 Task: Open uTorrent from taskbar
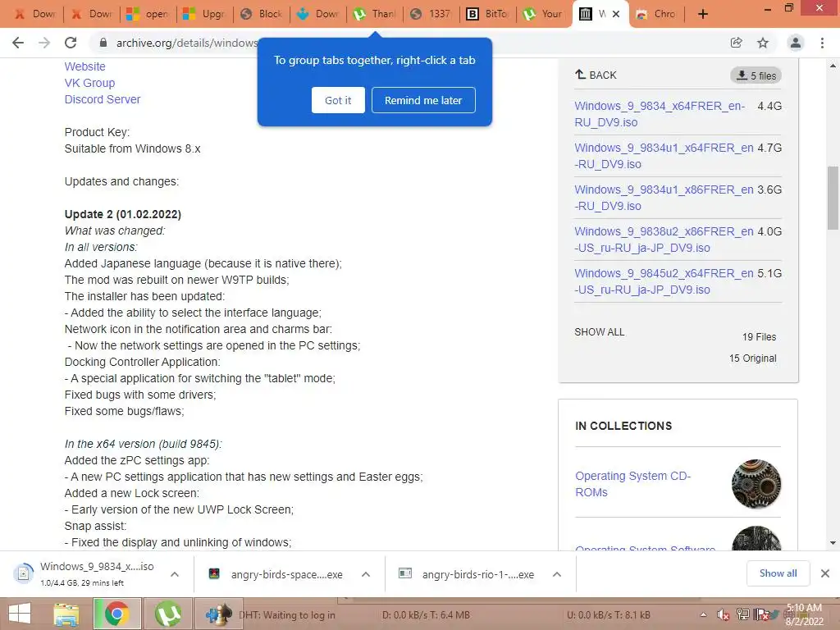click(x=167, y=614)
